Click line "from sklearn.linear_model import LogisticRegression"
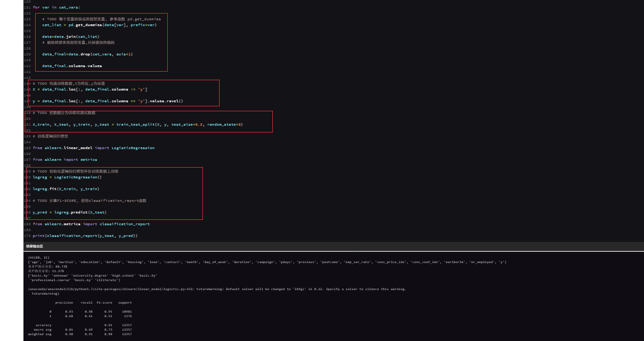The height and width of the screenshot is (341, 644). tap(94, 148)
